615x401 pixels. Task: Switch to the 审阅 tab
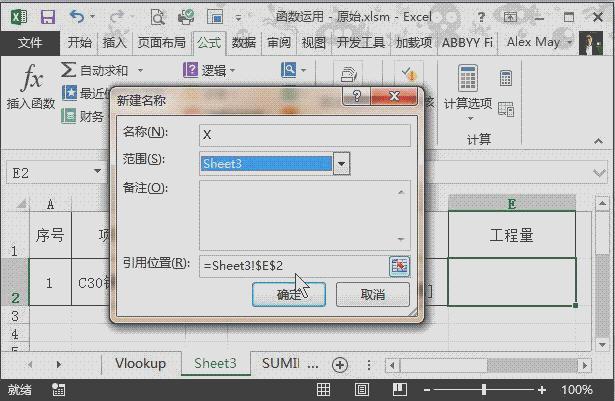pyautogui.click(x=279, y=42)
